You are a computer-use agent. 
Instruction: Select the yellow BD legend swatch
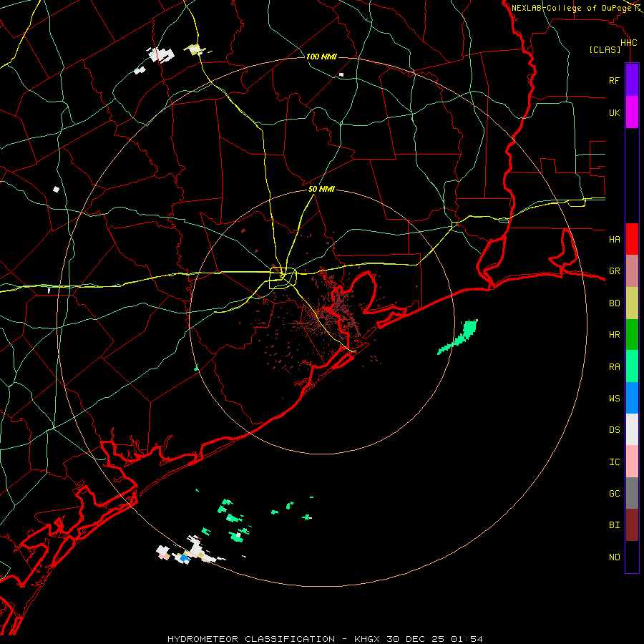coord(632,303)
